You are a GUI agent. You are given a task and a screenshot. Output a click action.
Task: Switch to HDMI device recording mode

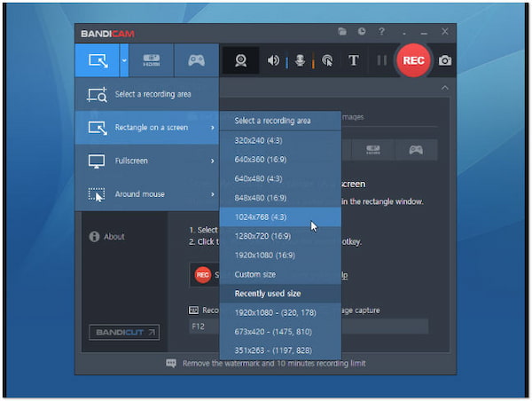click(x=152, y=61)
